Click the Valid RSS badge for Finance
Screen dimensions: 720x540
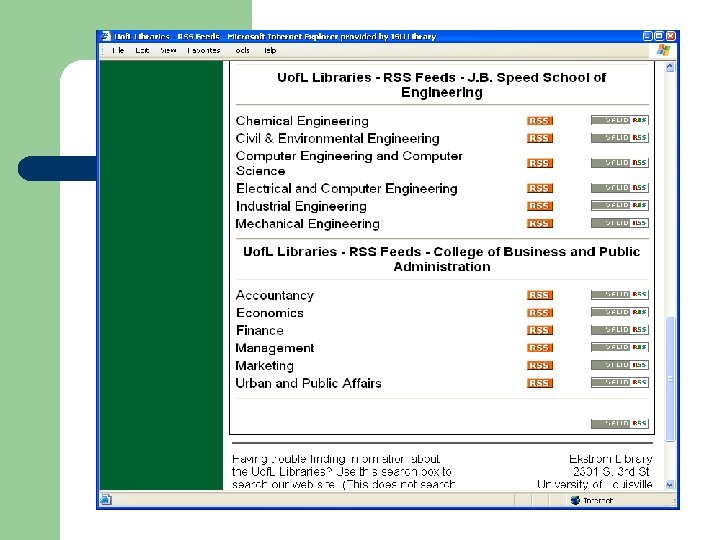point(619,330)
